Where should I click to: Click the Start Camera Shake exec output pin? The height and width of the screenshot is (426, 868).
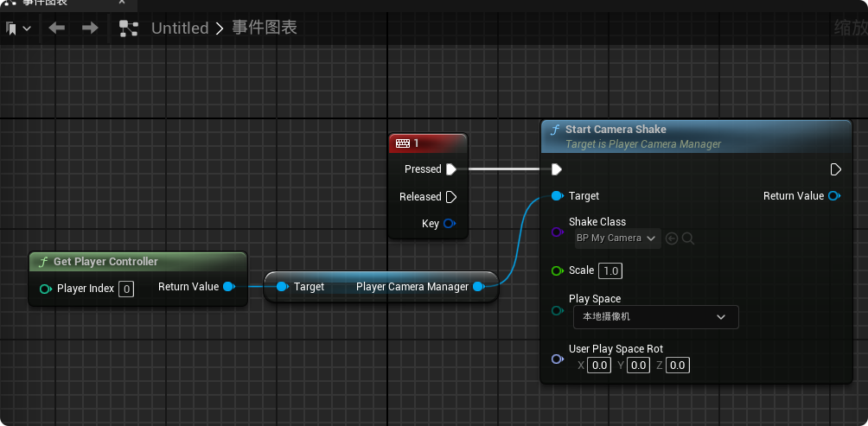point(835,169)
